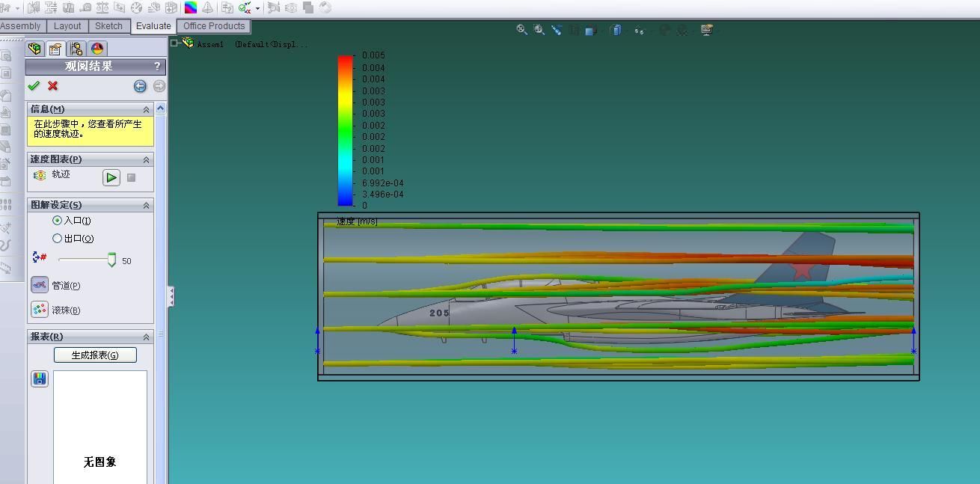
Task: Click the color legend gradient bar
Action: click(345, 130)
